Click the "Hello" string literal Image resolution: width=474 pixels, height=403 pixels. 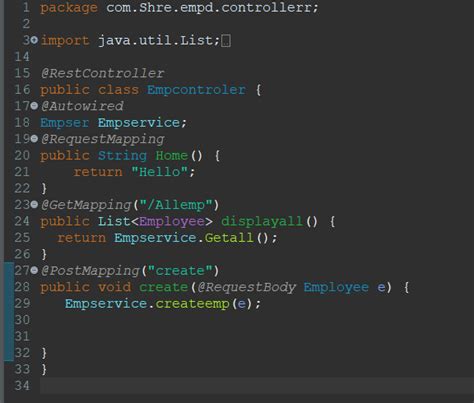click(x=160, y=172)
